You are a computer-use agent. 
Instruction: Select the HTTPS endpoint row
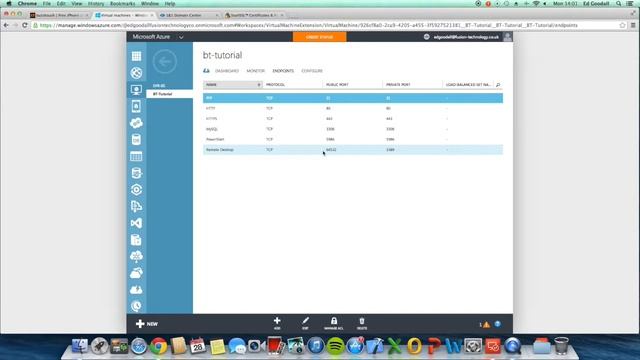pos(353,119)
